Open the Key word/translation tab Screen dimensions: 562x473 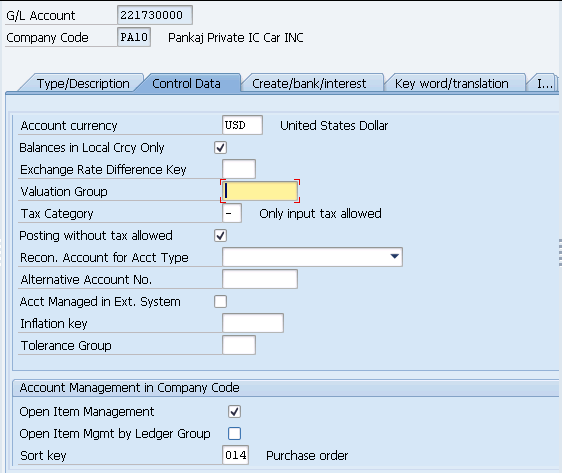(452, 83)
